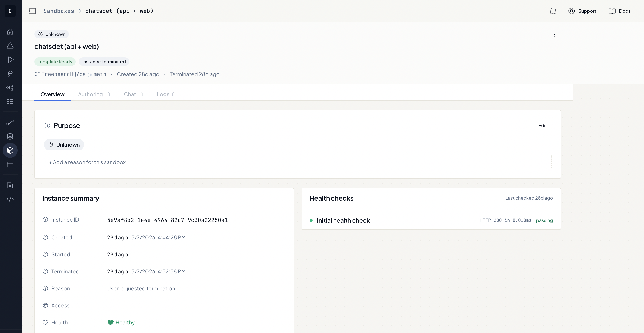The height and width of the screenshot is (333, 644).
Task: Select the Overview tab
Action: (52, 94)
